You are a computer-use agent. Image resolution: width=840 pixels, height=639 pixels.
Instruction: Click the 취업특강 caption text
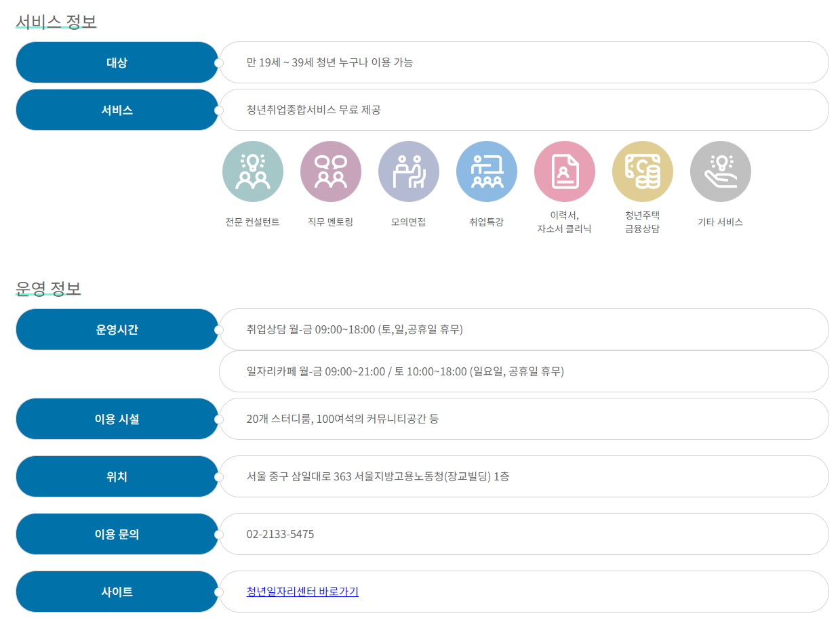click(x=486, y=222)
